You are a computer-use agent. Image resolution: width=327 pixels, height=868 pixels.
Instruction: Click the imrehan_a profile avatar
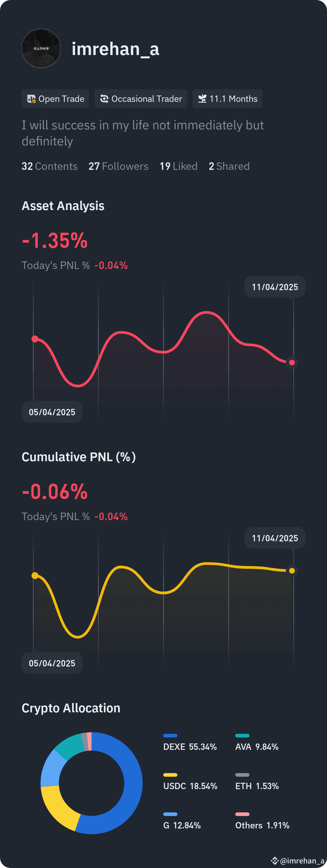coord(41,48)
